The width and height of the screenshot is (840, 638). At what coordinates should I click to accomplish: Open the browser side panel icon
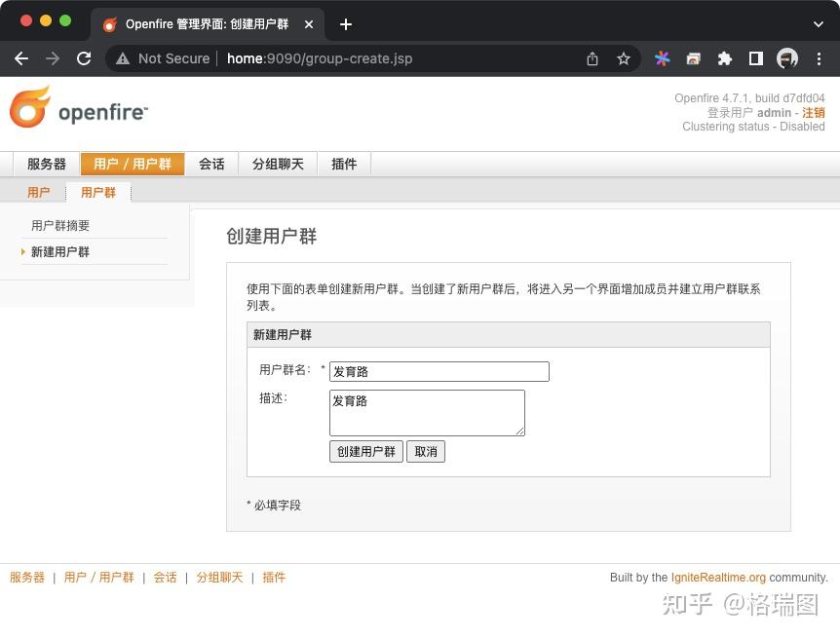click(x=755, y=58)
